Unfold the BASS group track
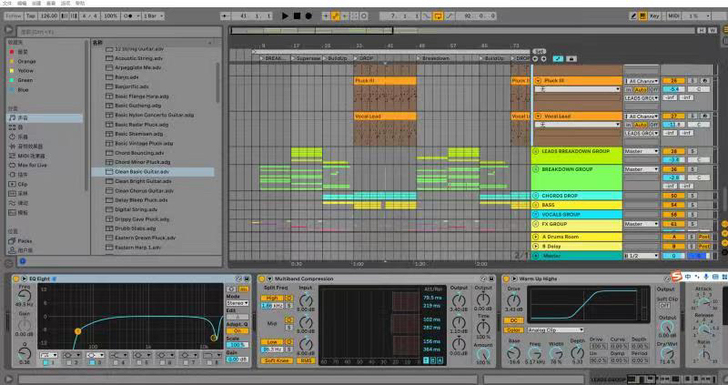The image size is (728, 385). pyautogui.click(x=535, y=205)
